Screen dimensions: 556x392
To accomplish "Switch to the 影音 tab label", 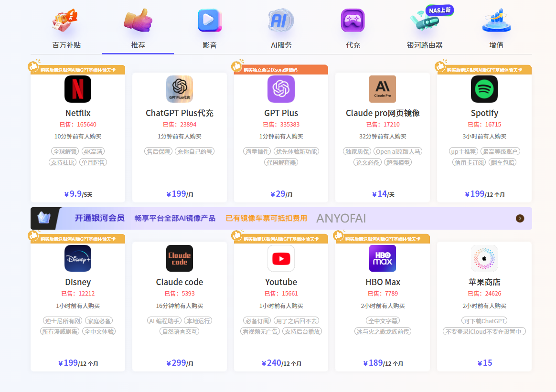I will coord(210,45).
